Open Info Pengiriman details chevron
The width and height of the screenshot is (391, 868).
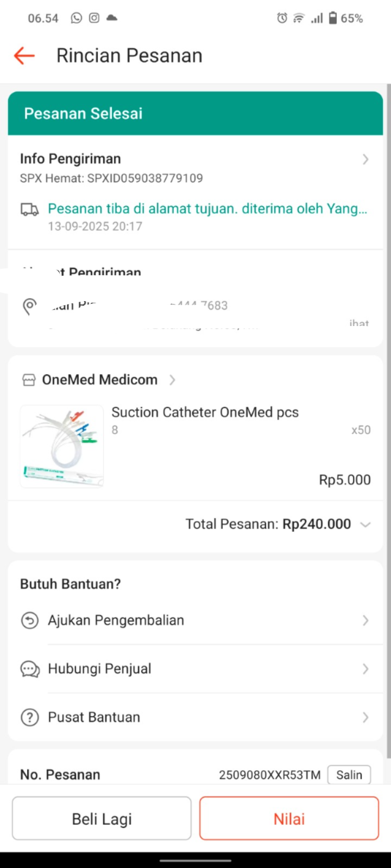pos(365,159)
